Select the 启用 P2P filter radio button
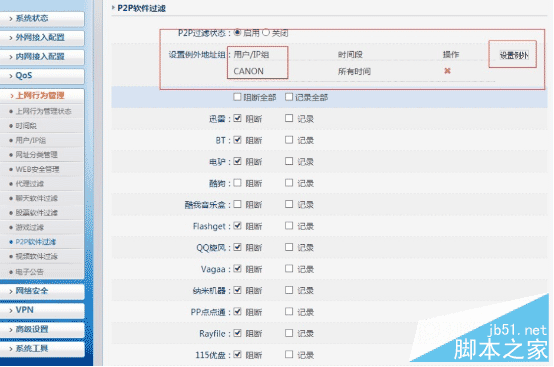The width and height of the screenshot is (554, 367). 237,32
